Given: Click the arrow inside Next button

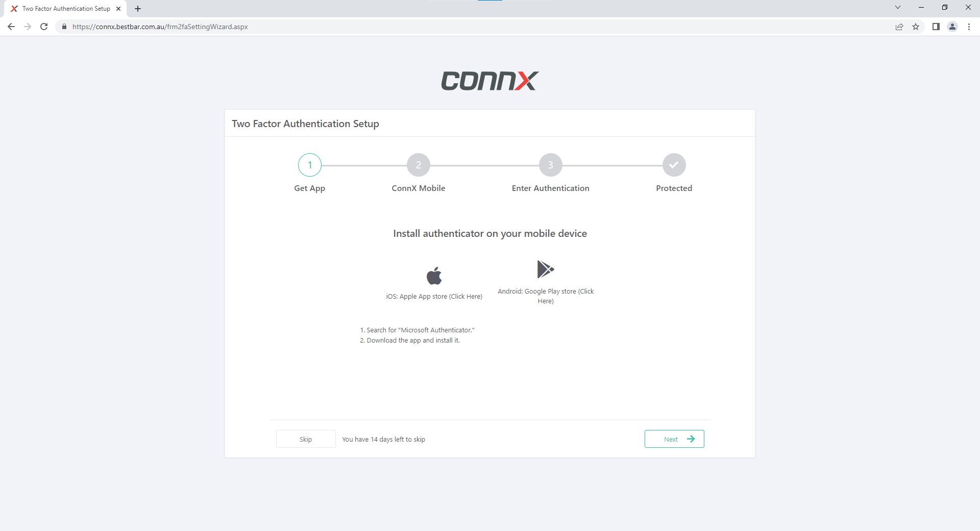Looking at the screenshot, I should tap(691, 439).
